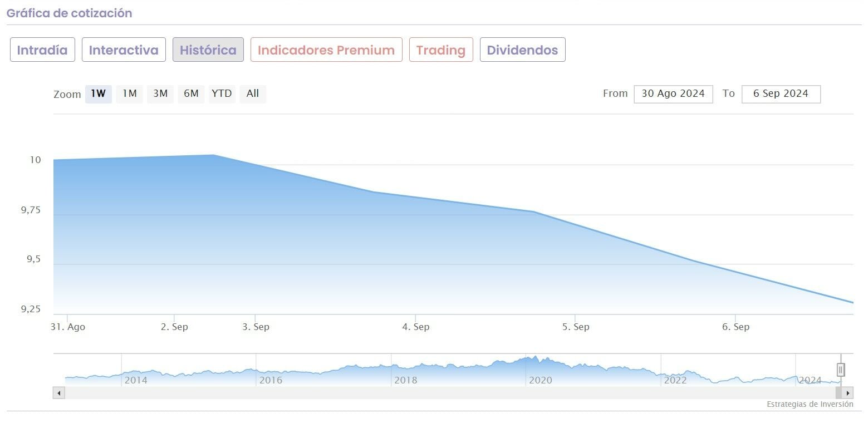
Task: Show All historical data
Action: [x=253, y=93]
